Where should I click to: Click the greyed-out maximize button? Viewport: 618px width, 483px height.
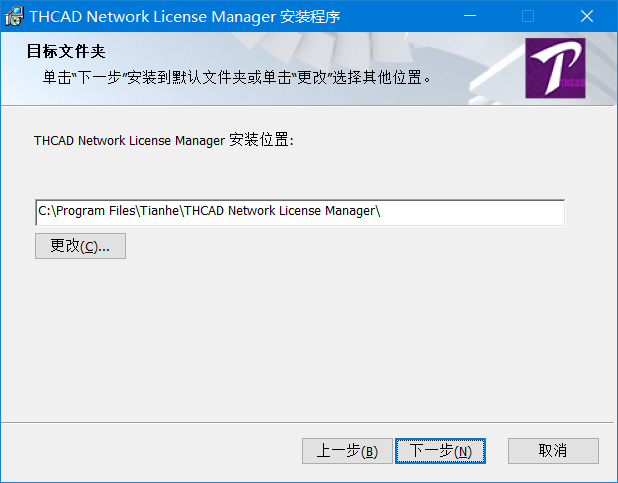tap(528, 16)
